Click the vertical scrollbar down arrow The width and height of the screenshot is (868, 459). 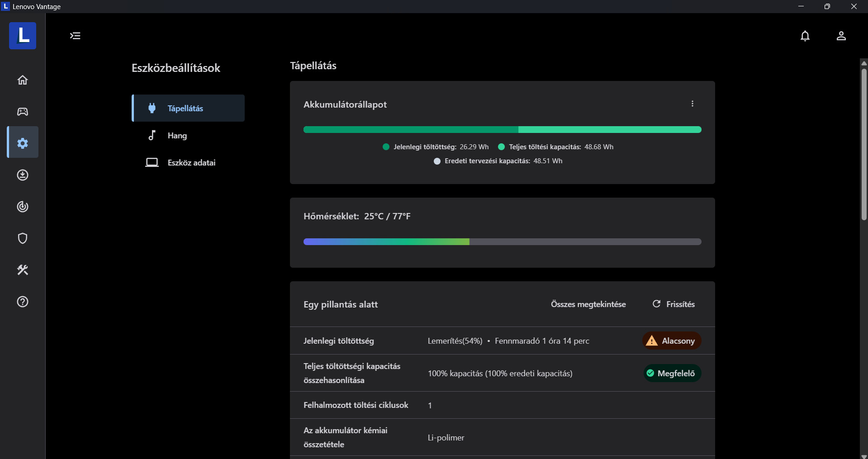click(864, 456)
